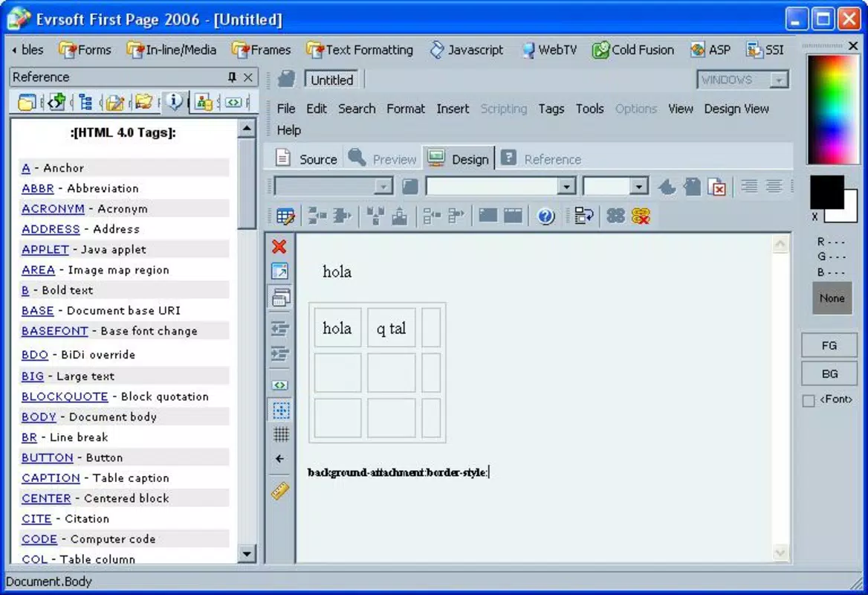
Task: Click the form tab-order icon next to help
Action: click(x=584, y=216)
